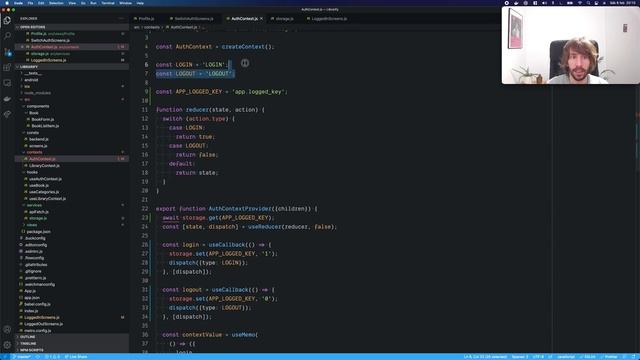Close the AuthContext.js editor tab
Image resolution: width=640 pixels, height=360 pixels.
coord(261,18)
